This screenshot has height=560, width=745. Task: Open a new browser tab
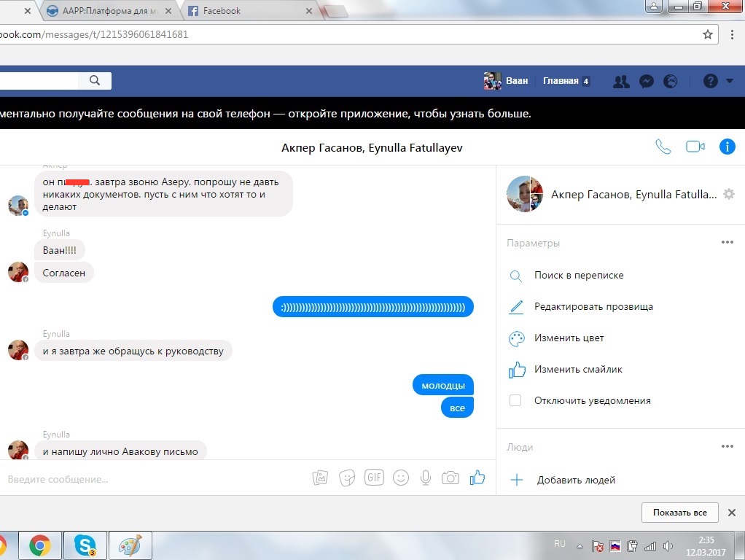[x=335, y=11]
